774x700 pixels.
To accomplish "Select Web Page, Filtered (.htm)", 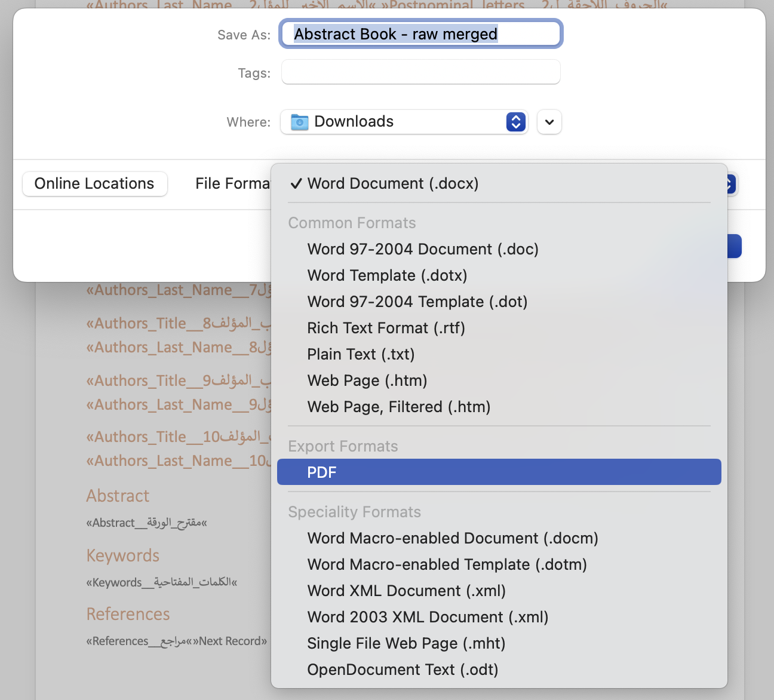I will point(398,407).
